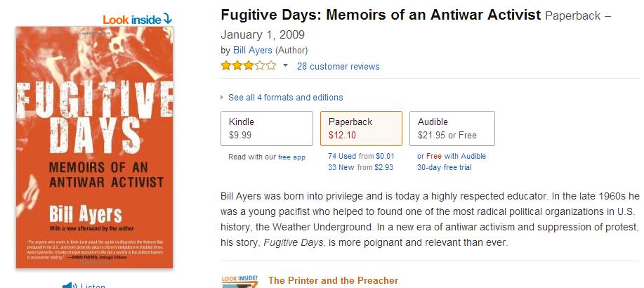Open the free app link
This screenshot has height=288, width=644.
(x=291, y=157)
